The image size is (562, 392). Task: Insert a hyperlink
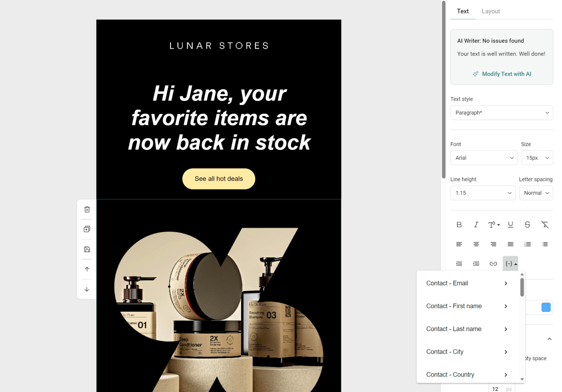tap(493, 264)
